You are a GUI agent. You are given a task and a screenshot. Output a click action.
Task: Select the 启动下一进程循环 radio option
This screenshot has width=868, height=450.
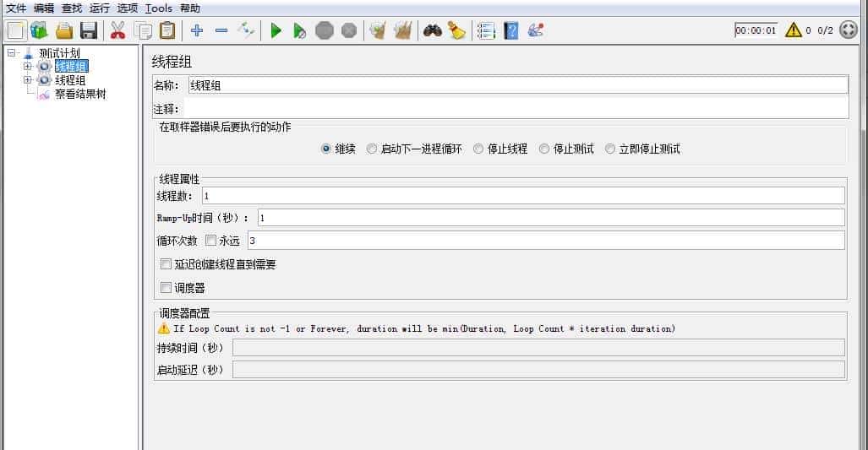coord(371,149)
